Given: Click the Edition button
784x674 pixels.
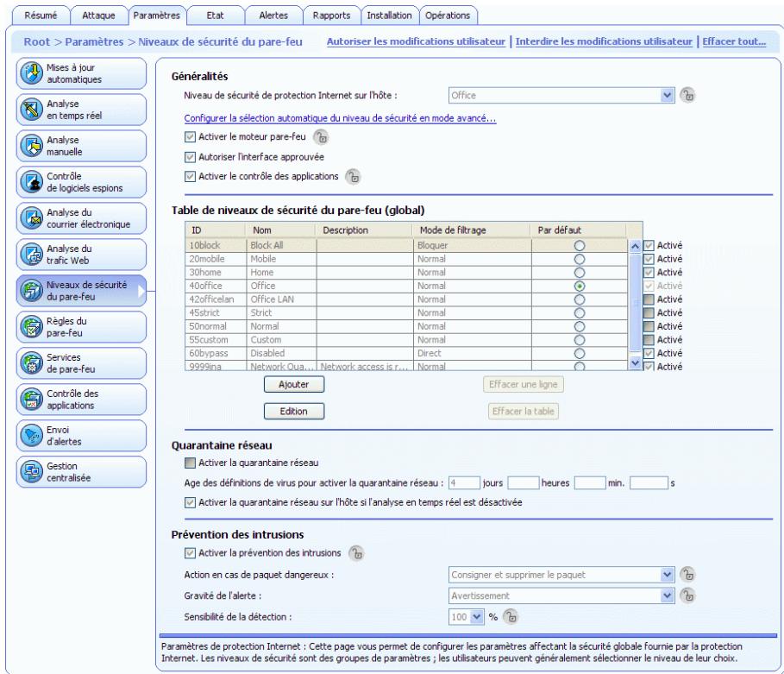Looking at the screenshot, I should (x=294, y=412).
